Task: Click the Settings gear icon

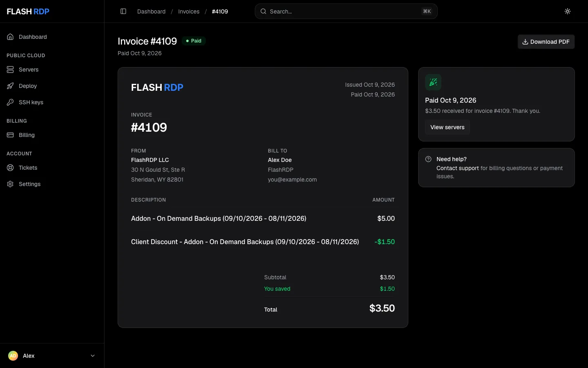Action: pos(10,184)
